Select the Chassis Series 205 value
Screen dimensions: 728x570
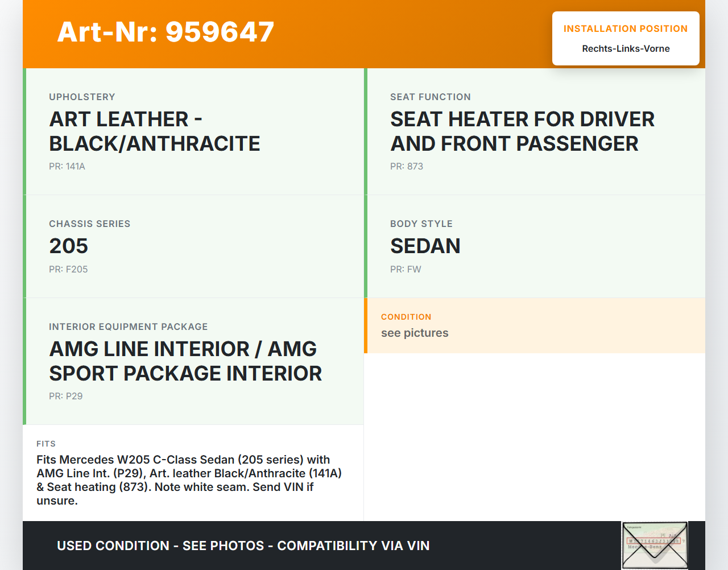[x=68, y=246]
